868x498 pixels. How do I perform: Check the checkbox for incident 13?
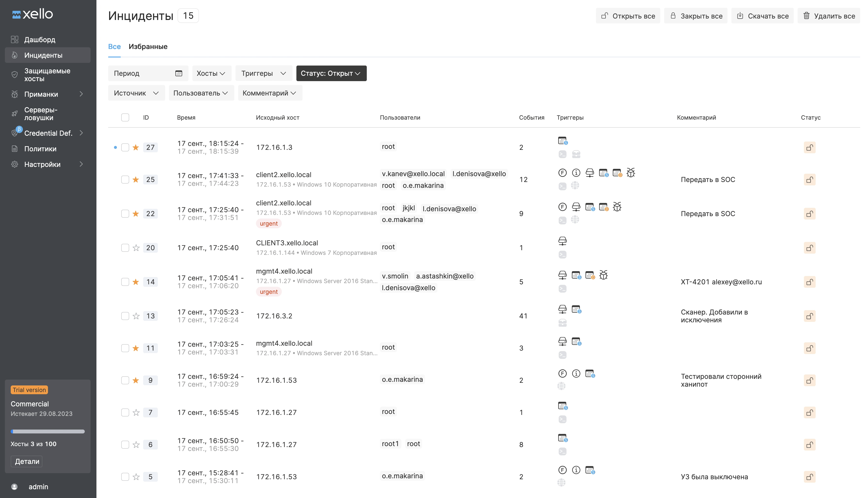(x=125, y=316)
